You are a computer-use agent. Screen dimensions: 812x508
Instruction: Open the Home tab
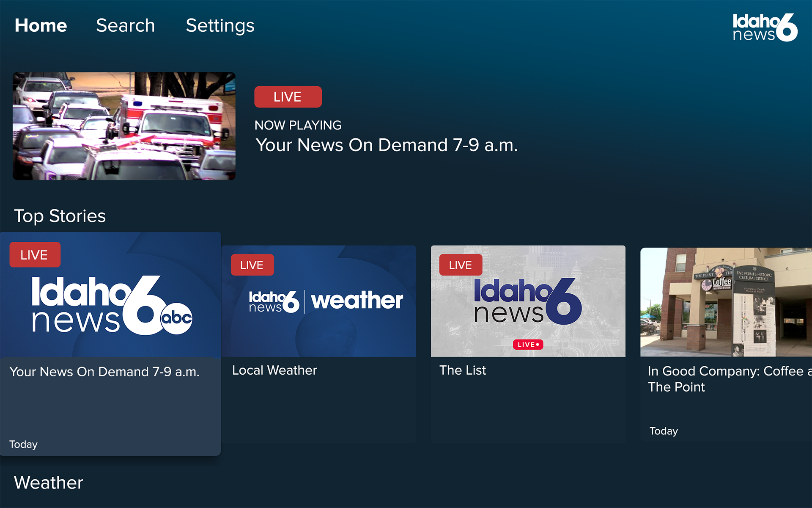[41, 25]
